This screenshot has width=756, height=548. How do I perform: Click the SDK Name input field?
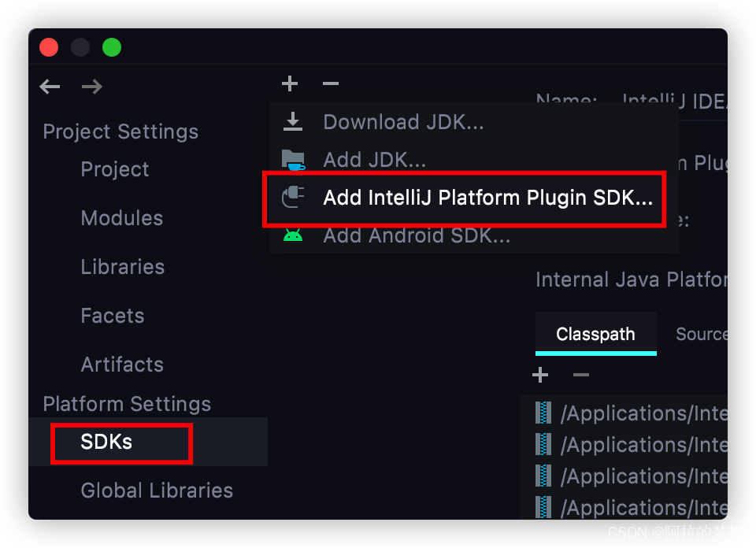click(675, 102)
